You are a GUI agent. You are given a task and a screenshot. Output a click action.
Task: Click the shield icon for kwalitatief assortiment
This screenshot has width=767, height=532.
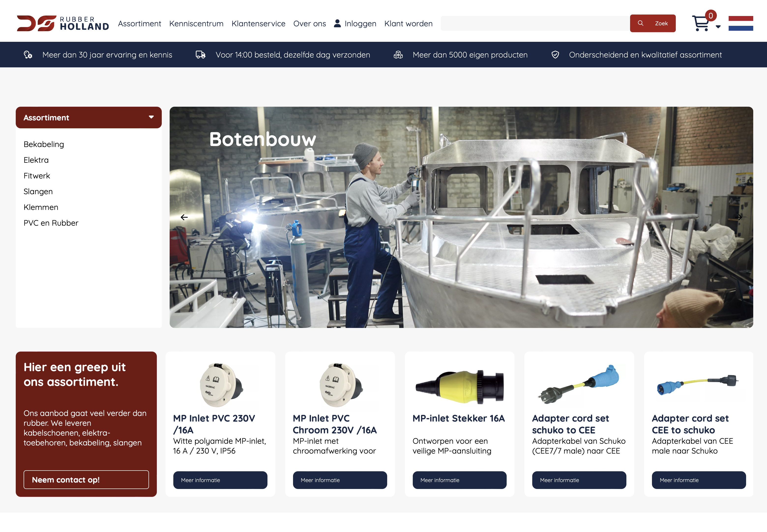(x=555, y=54)
